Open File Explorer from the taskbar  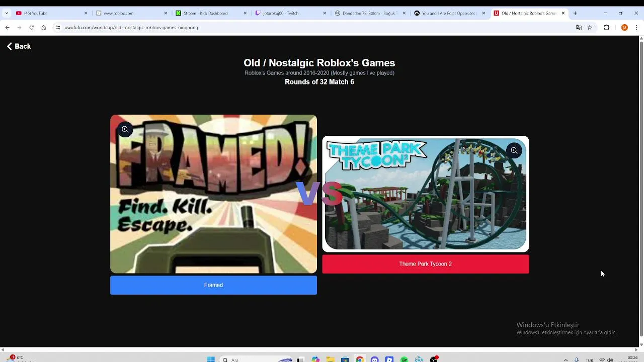(330, 359)
